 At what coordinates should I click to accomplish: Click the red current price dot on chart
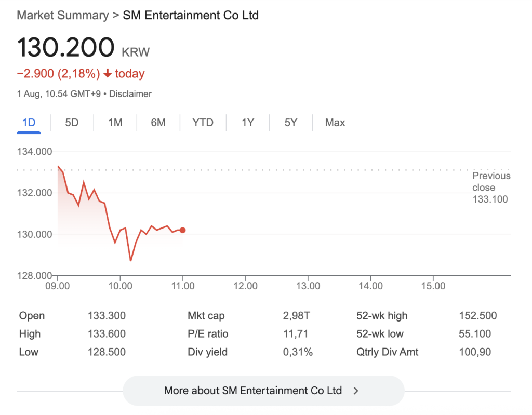point(182,230)
